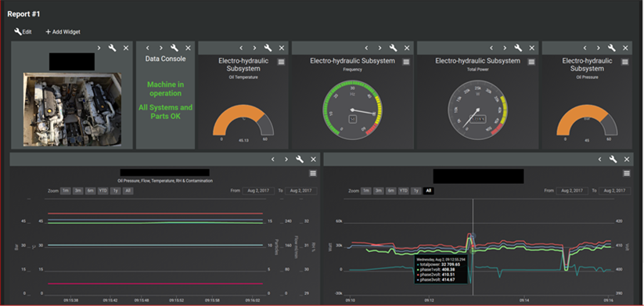Click engine photo thumbnail
The image size is (644, 306).
(x=72, y=110)
